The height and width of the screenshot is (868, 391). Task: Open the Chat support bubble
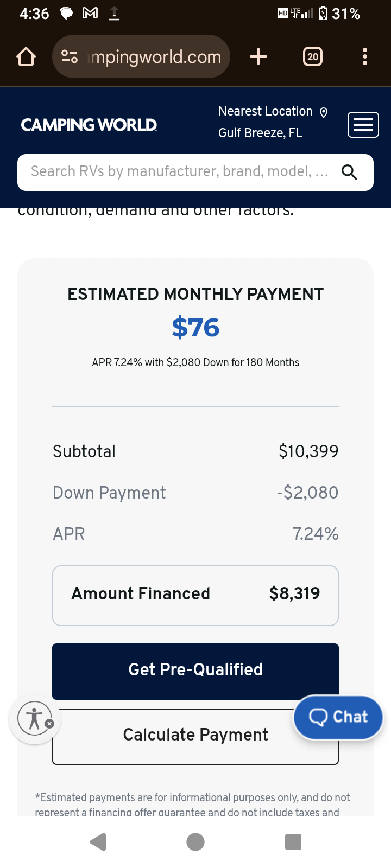tap(338, 717)
